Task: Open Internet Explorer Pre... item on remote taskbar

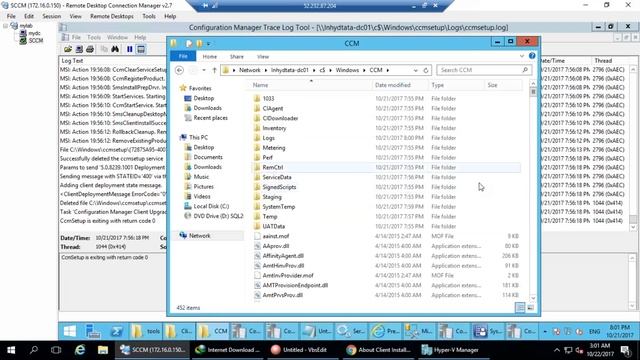Action: (x=386, y=331)
